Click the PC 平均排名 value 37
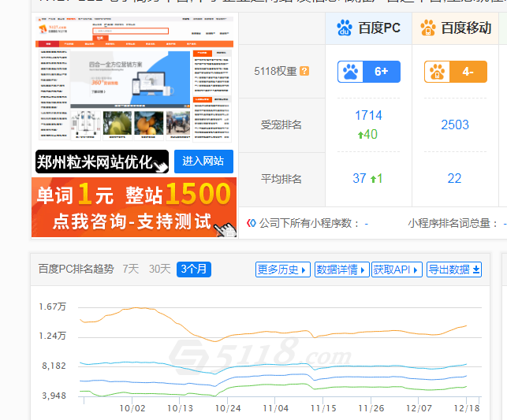507x420 pixels. point(360,178)
